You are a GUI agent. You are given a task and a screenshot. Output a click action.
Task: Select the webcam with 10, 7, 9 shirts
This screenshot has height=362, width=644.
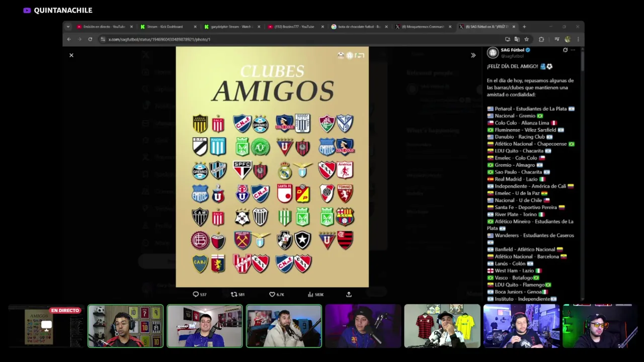125,326
